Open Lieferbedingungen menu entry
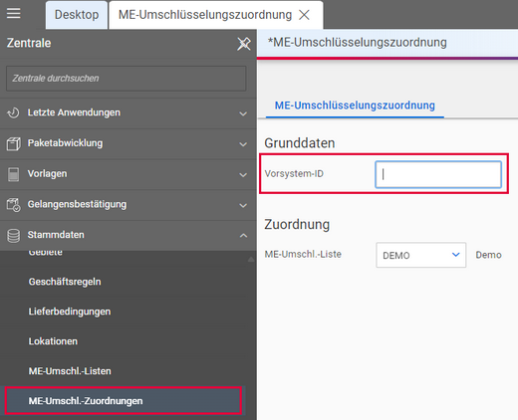The width and height of the screenshot is (518, 420). pos(70,312)
